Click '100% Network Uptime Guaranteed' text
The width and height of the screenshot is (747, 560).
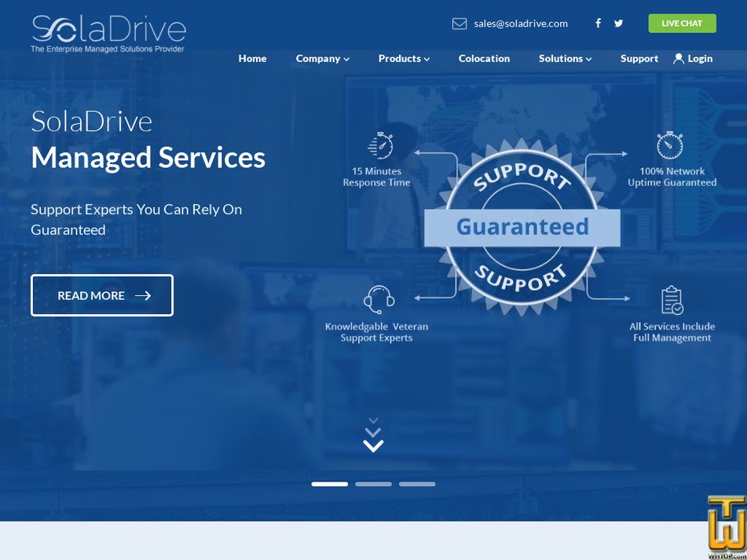coord(672,177)
